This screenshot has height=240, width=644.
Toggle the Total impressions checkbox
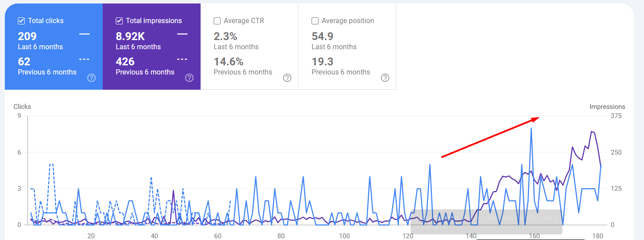[x=119, y=21]
